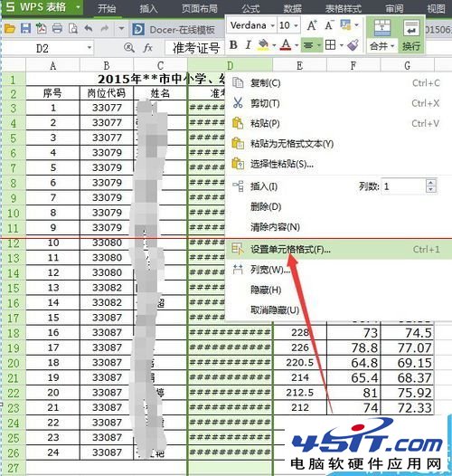Apply cell borders icon

pyautogui.click(x=330, y=45)
